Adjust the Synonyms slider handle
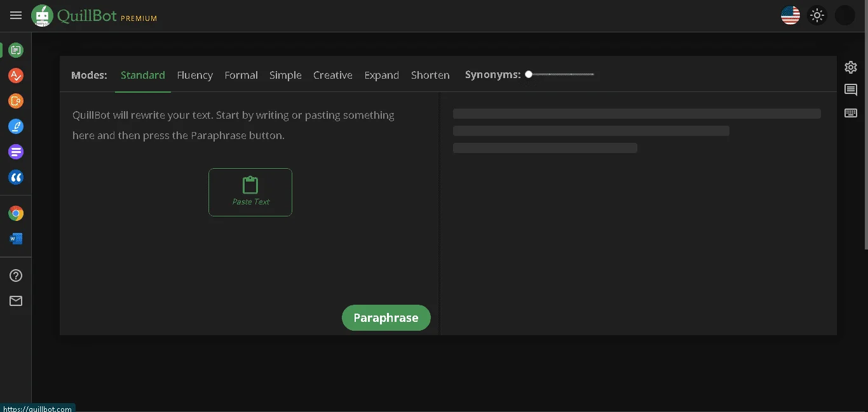 pyautogui.click(x=529, y=74)
